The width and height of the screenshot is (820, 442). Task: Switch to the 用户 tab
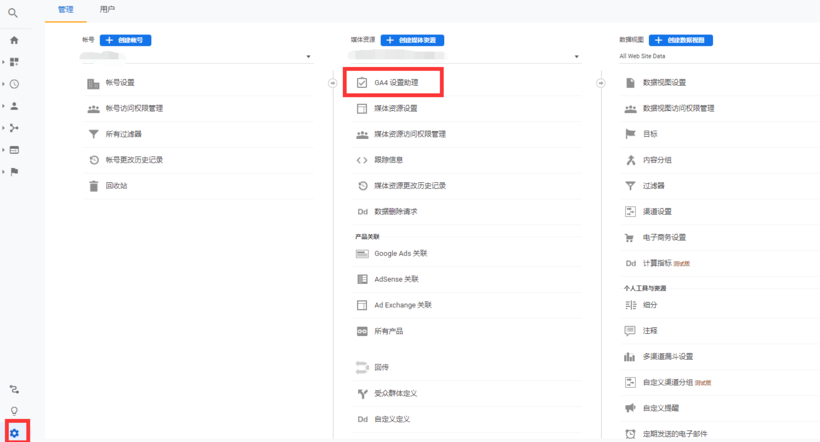[107, 10]
